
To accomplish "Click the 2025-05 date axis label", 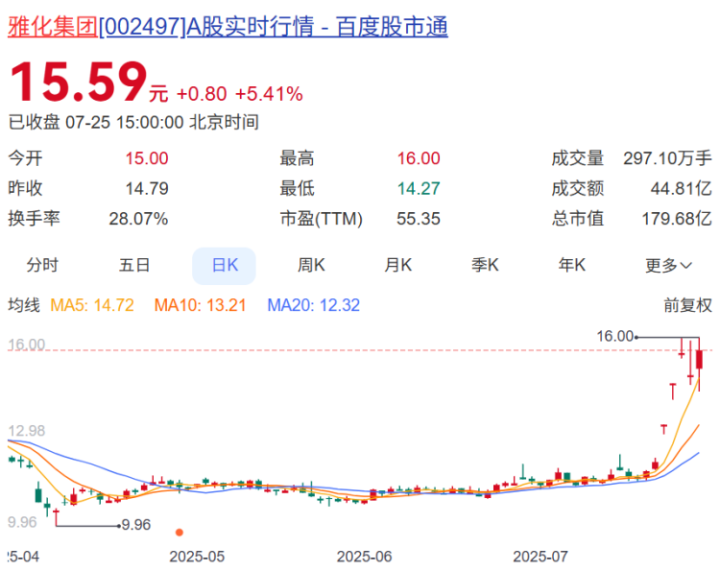I will [197, 557].
